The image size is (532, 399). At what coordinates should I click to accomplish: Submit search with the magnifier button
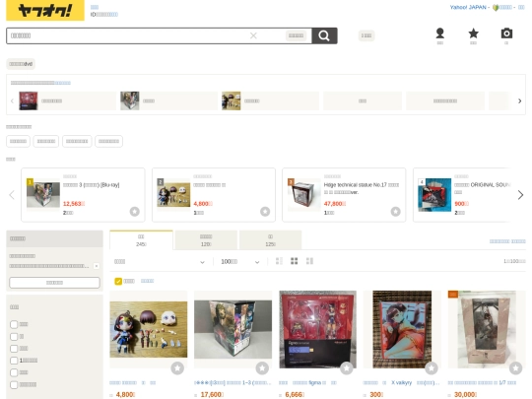[324, 35]
